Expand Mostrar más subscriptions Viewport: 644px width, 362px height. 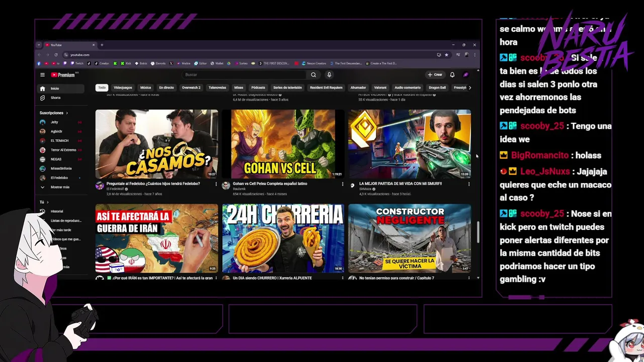pos(61,187)
